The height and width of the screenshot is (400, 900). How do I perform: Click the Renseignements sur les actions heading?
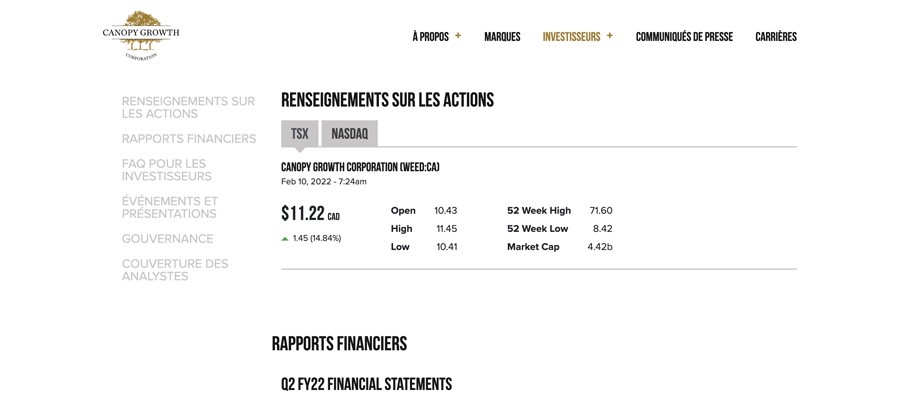[387, 100]
